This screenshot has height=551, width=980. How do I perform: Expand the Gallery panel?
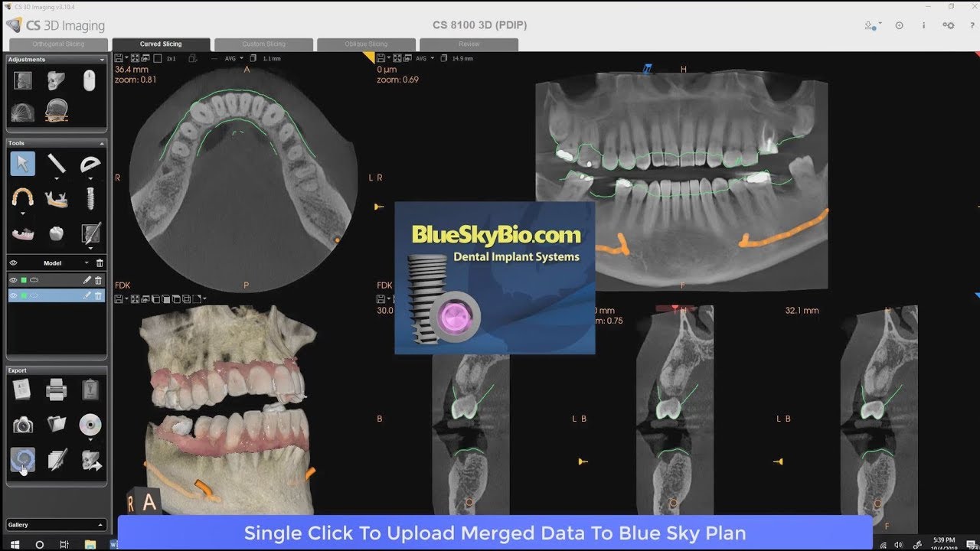(x=101, y=525)
